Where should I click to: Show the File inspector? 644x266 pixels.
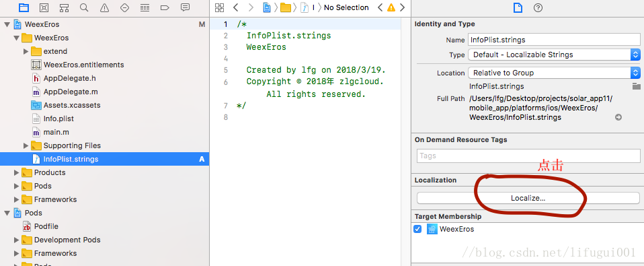(x=518, y=7)
